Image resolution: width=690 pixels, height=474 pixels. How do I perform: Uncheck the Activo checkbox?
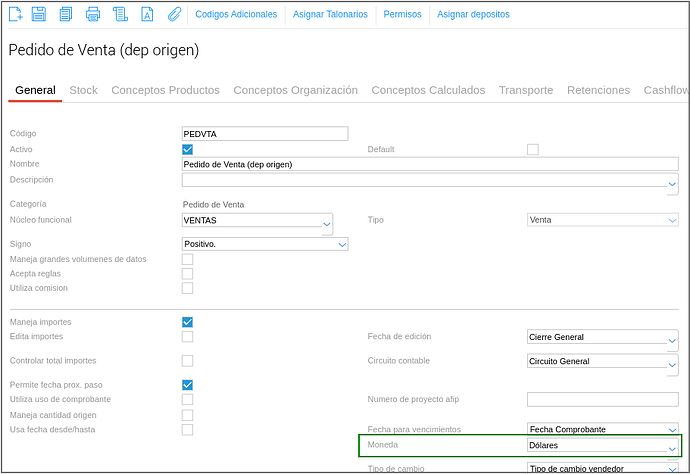[x=187, y=150]
